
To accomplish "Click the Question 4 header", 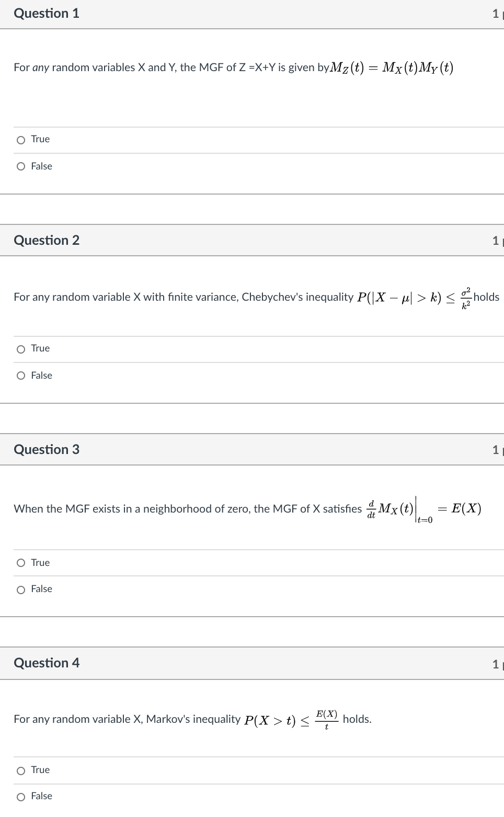I will tap(47, 663).
